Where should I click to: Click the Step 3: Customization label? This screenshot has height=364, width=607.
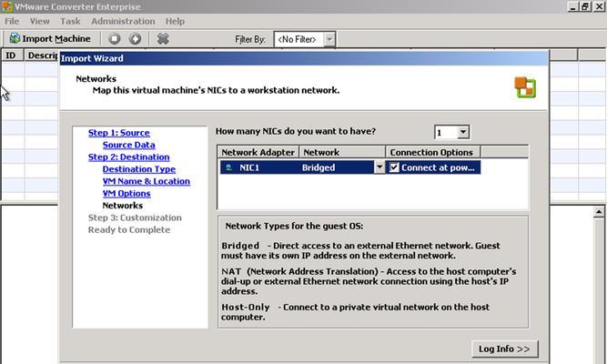pos(135,217)
